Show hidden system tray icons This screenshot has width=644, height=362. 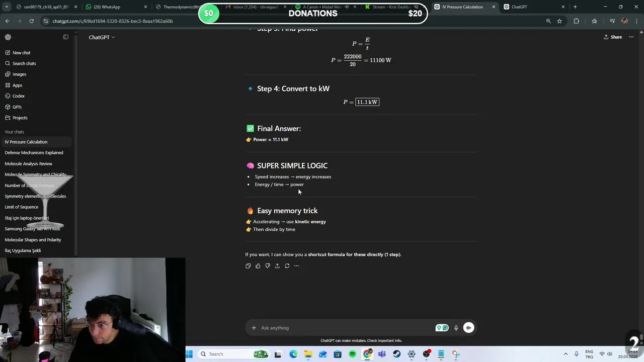(x=566, y=354)
